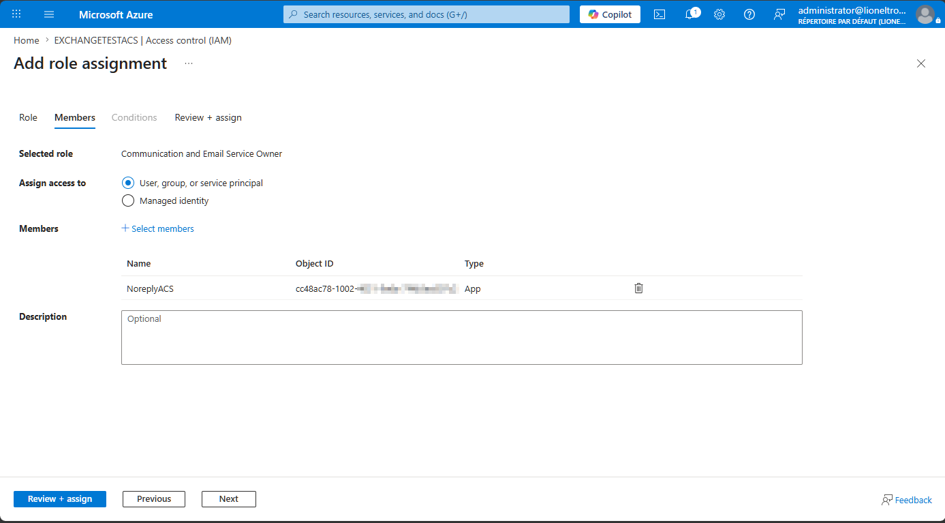The image size is (945, 523).
Task: Open the Azure app launcher grid icon
Action: tap(16, 14)
